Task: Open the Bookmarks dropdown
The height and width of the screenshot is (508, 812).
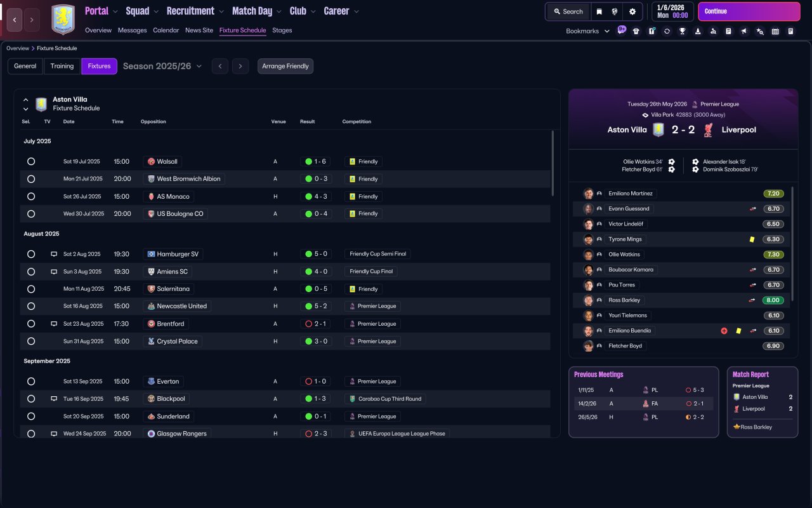Action: click(588, 31)
